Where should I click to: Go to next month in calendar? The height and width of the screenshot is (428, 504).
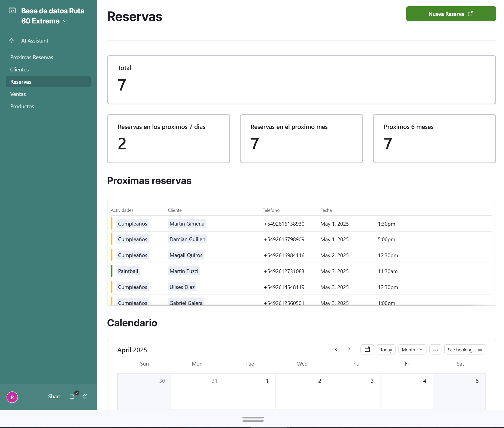click(349, 349)
